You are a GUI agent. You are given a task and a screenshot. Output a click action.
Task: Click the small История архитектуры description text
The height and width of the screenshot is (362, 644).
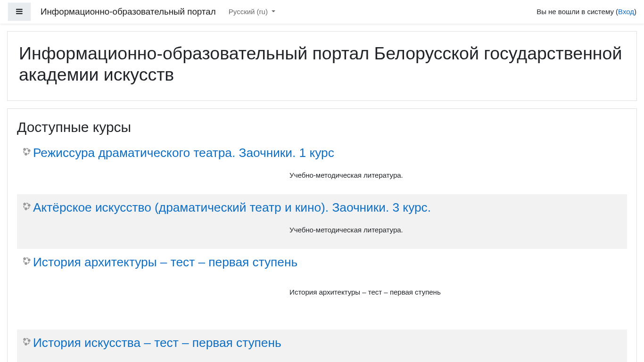click(x=365, y=292)
